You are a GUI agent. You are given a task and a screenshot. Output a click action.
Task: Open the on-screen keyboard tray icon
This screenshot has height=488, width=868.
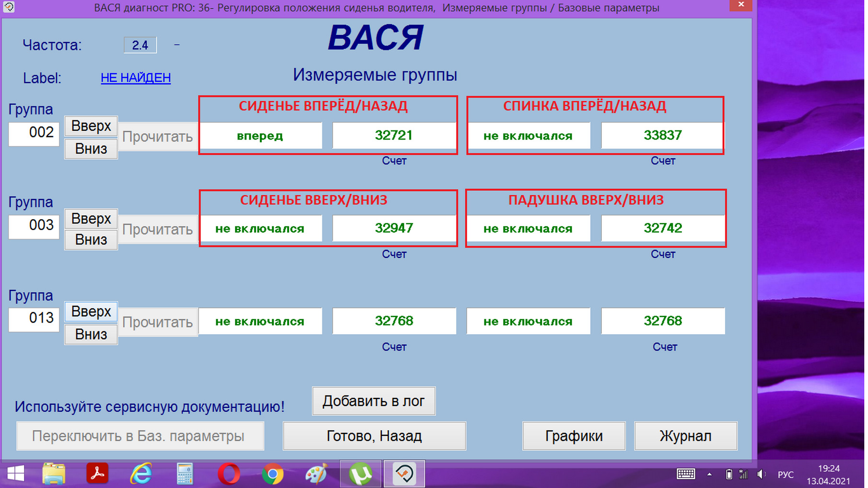pyautogui.click(x=686, y=475)
